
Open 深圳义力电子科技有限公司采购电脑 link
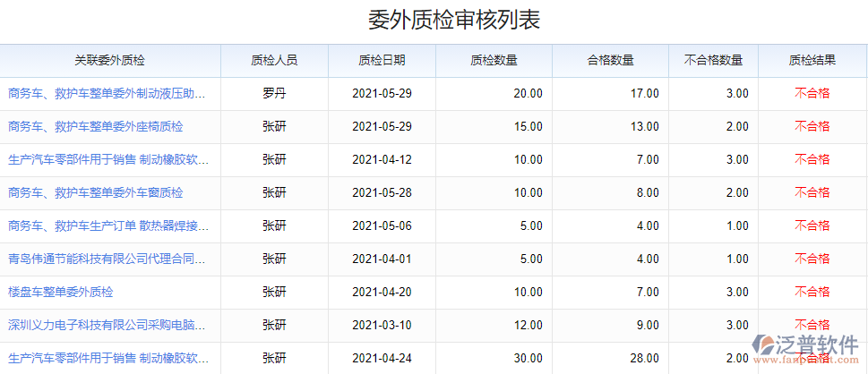(107, 325)
